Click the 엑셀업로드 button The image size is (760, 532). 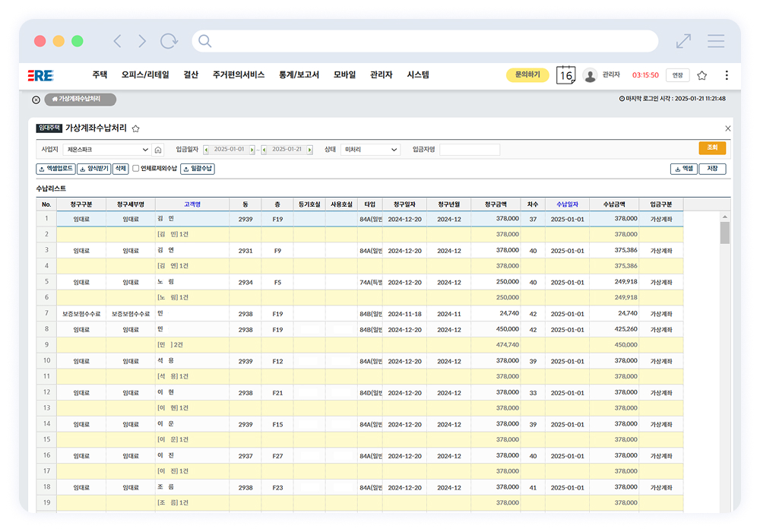click(x=55, y=169)
